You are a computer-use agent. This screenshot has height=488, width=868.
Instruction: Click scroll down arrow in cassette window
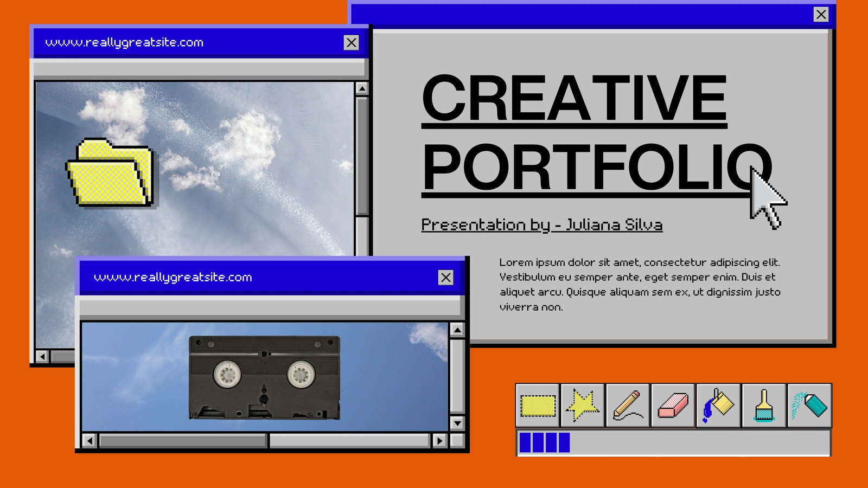457,423
